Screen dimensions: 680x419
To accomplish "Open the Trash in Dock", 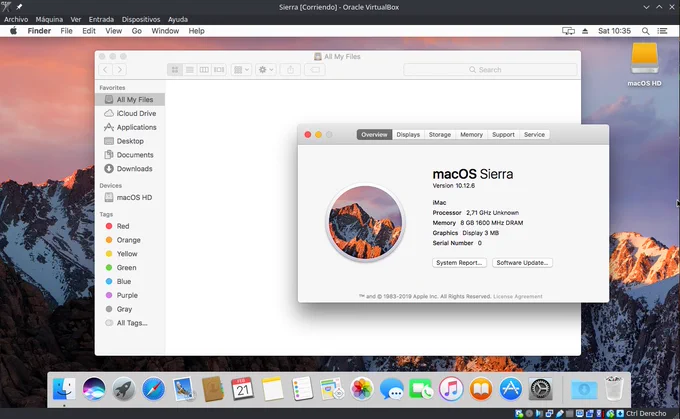I will point(614,389).
